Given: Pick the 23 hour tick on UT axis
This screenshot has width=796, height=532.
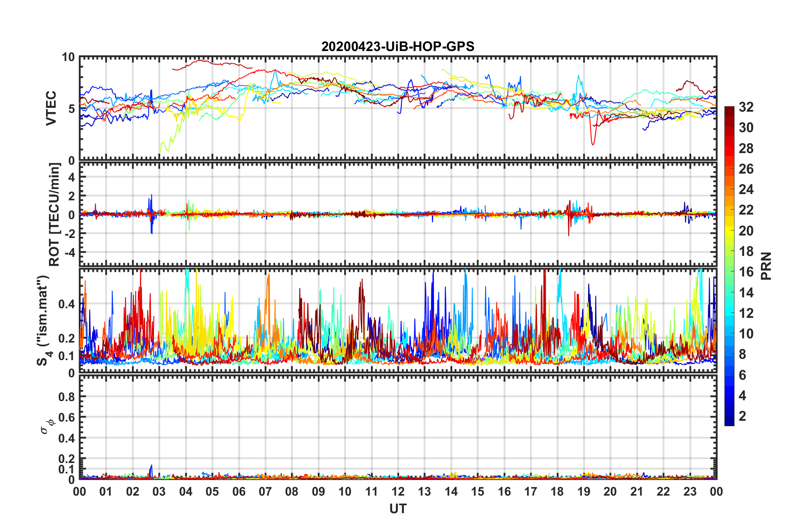Looking at the screenshot, I should (690, 491).
